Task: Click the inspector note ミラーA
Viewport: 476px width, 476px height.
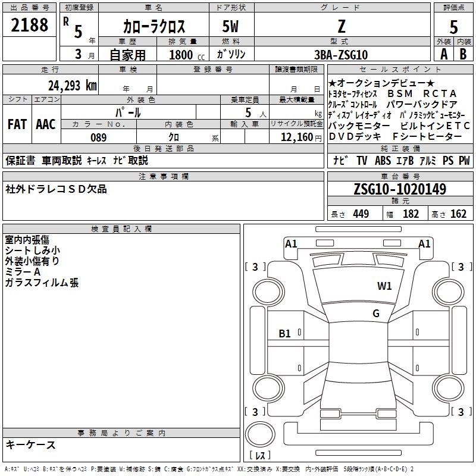Action: point(23,272)
